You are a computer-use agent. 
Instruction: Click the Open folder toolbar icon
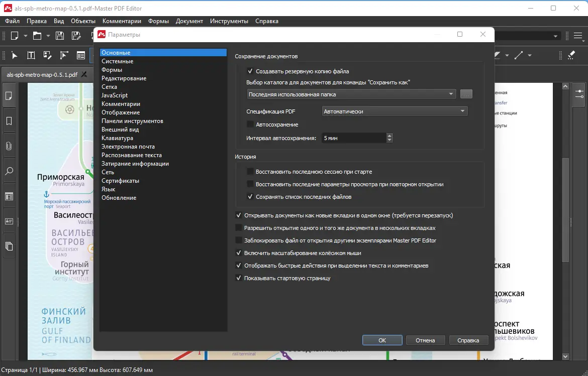37,36
